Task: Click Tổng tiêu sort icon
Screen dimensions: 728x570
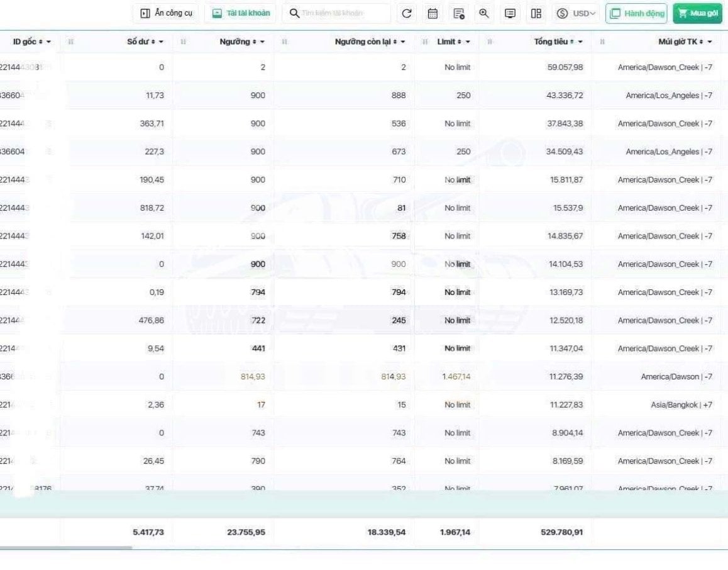Action: (x=572, y=42)
